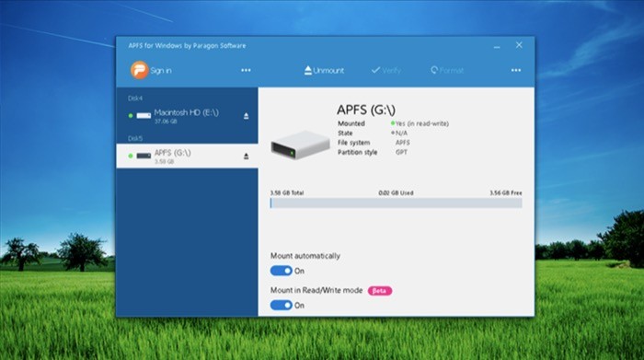Open the more options dots beside Sign in
644x360 pixels.
tap(246, 70)
